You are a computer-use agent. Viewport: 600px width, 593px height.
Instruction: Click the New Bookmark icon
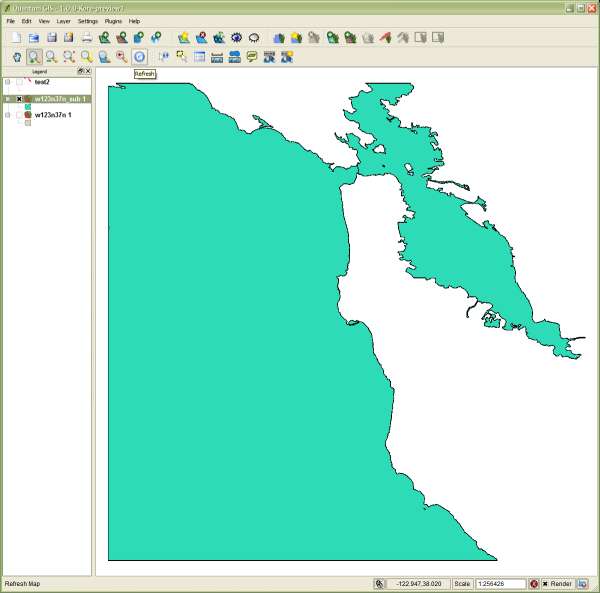(x=287, y=57)
